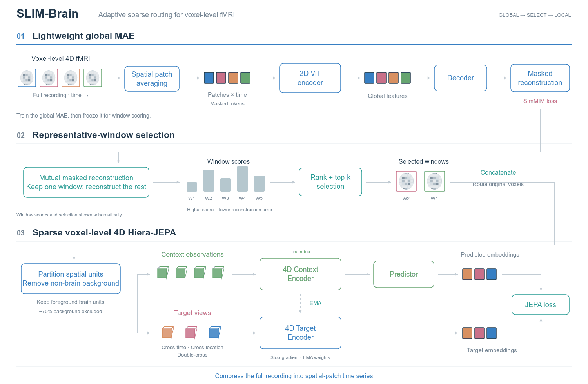This screenshot has width=588, height=384.
Task: Click the tallest W4 window score bar
Action: pos(242,179)
